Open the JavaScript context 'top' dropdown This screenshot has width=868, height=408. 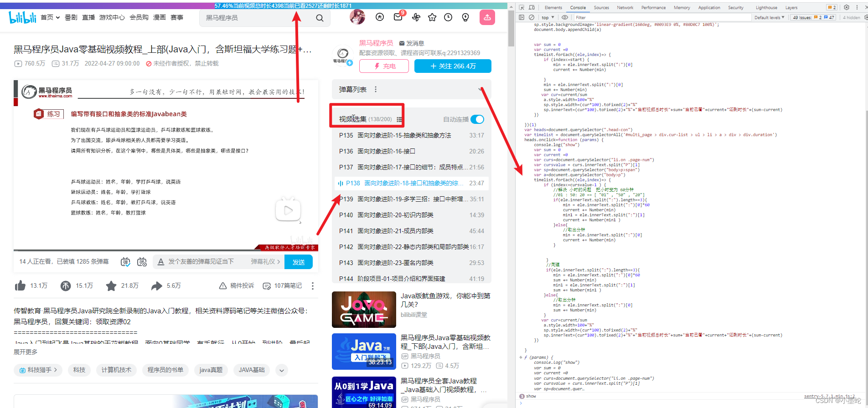click(548, 17)
